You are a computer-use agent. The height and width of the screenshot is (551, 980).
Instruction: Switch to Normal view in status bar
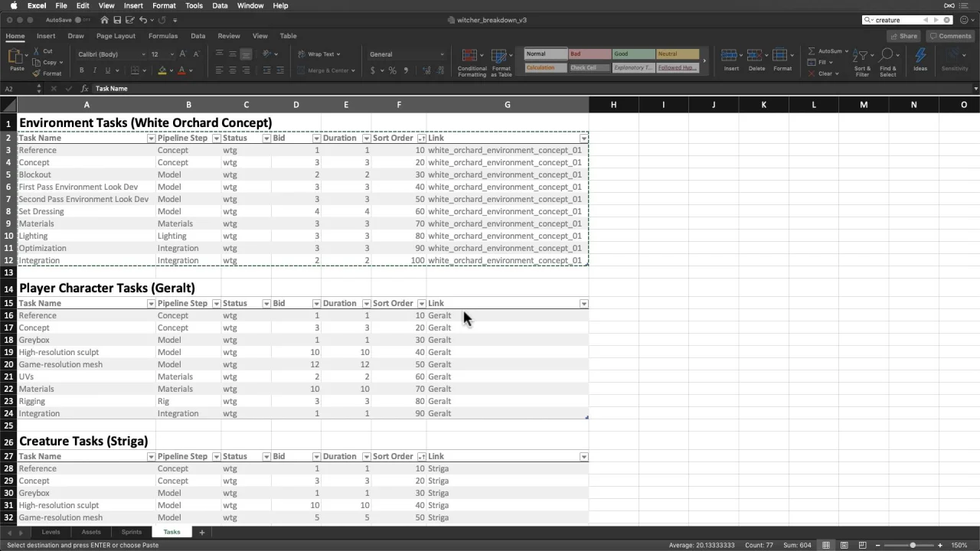826,545
